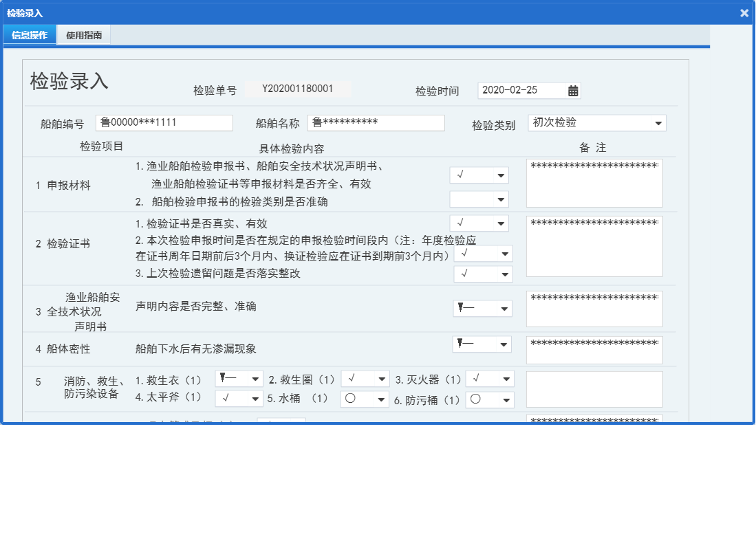Select the 信息操作 tab
This screenshot has height=541, width=756.
(x=29, y=34)
